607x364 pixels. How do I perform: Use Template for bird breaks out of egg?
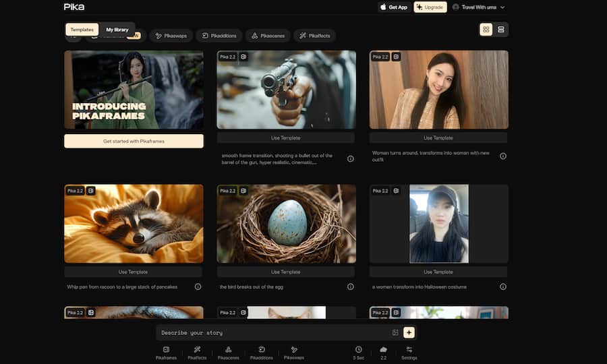tap(286, 272)
